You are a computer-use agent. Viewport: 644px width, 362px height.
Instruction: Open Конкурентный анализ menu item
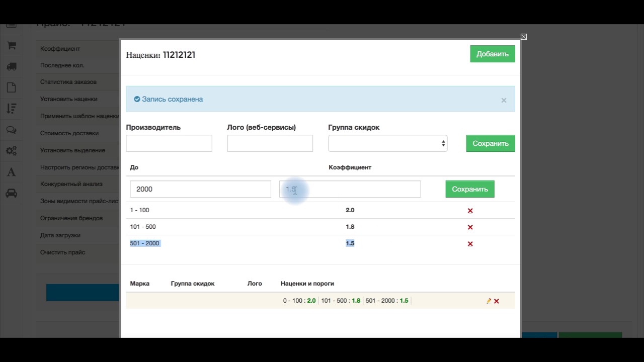point(71,184)
